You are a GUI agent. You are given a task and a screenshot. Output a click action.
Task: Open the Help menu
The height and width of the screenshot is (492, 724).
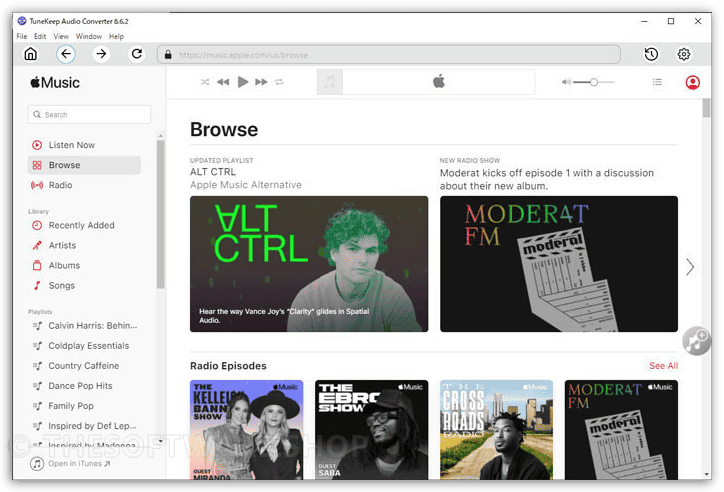click(116, 36)
